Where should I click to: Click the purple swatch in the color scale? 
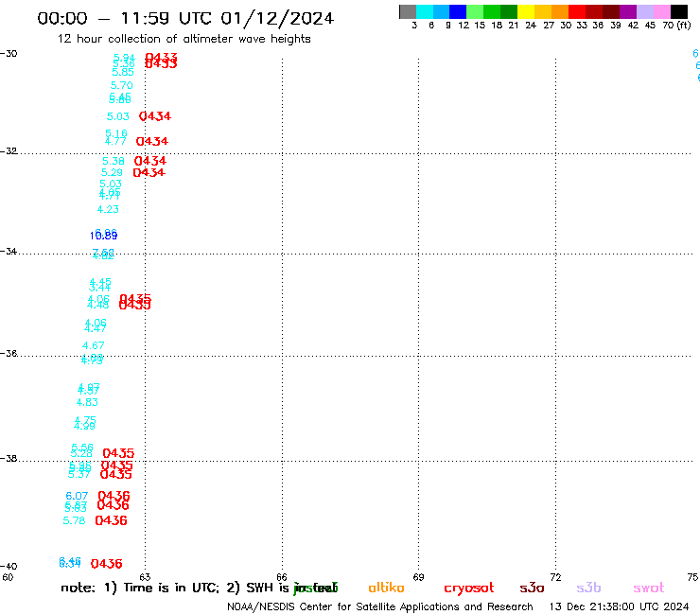(628, 11)
